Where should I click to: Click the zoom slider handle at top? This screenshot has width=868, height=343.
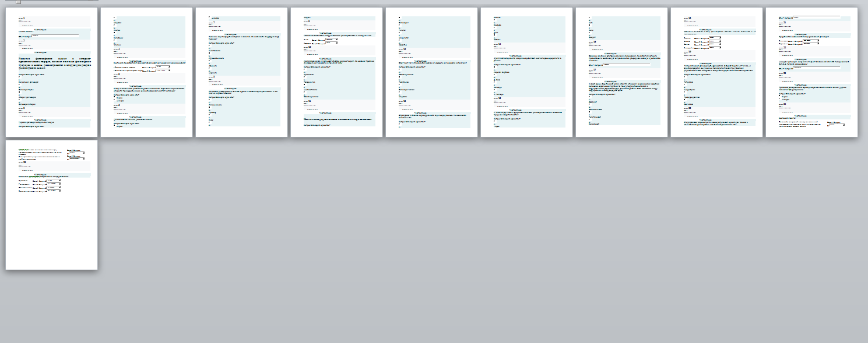18,2
